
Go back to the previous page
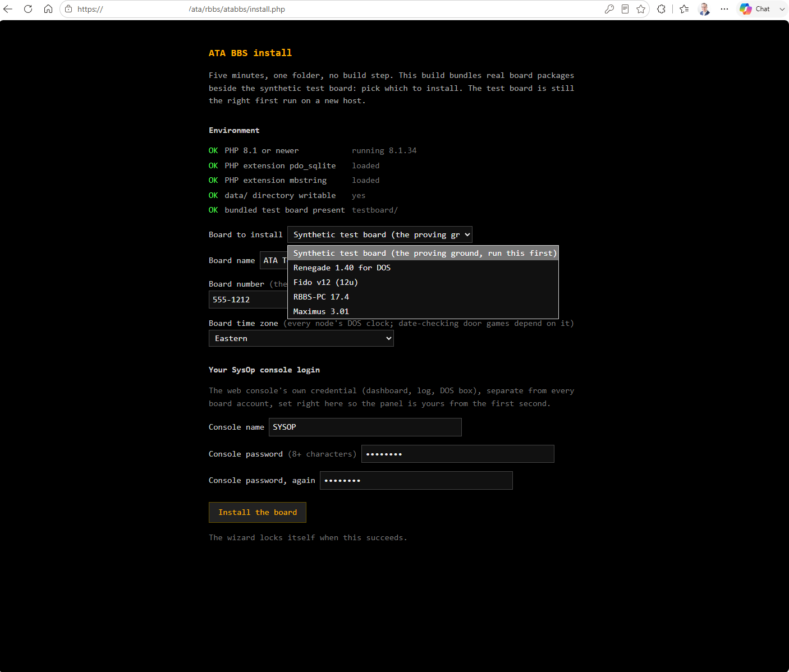(x=8, y=9)
